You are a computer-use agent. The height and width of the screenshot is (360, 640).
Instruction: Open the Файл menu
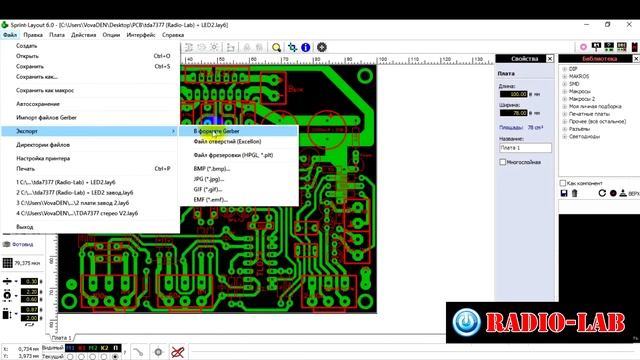[x=10, y=35]
